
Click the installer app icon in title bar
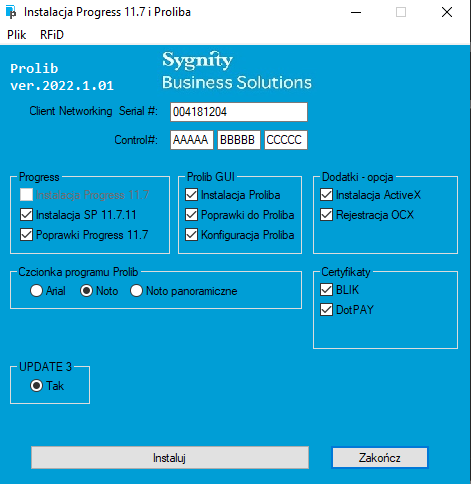coord(11,12)
